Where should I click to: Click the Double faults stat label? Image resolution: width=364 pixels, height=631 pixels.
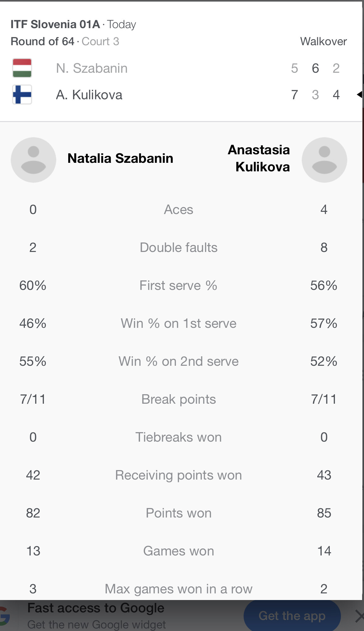click(179, 248)
